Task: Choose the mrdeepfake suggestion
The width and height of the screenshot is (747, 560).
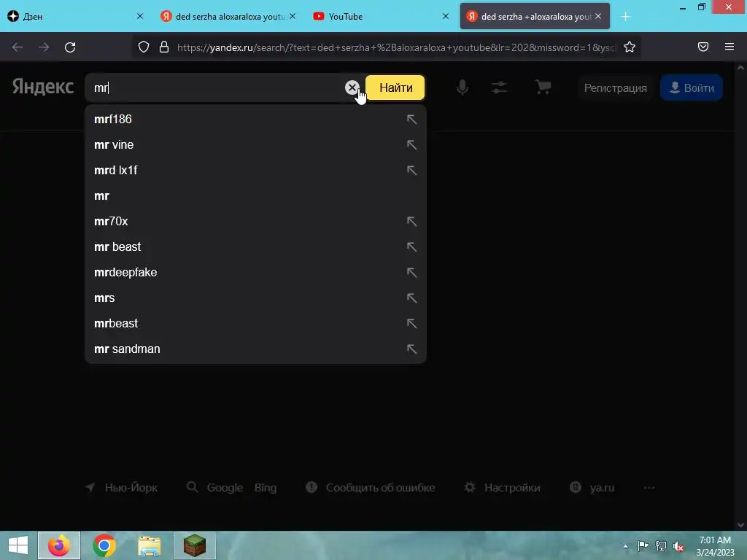Action: click(x=255, y=273)
